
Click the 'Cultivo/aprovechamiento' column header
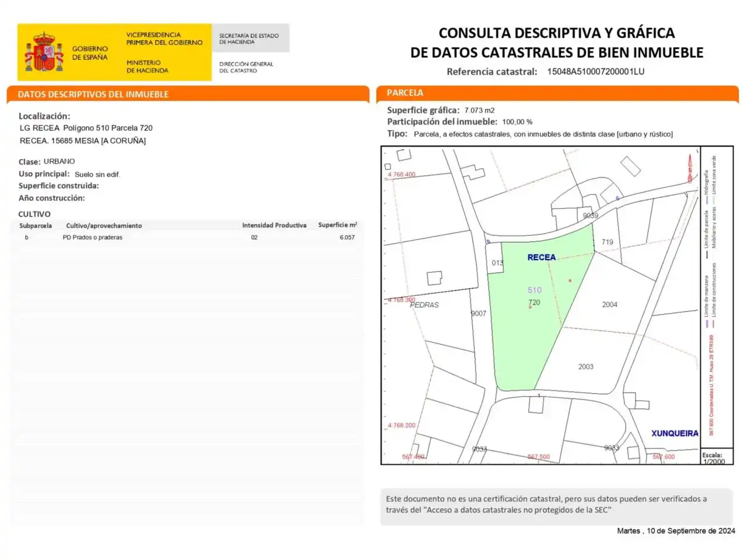point(104,226)
